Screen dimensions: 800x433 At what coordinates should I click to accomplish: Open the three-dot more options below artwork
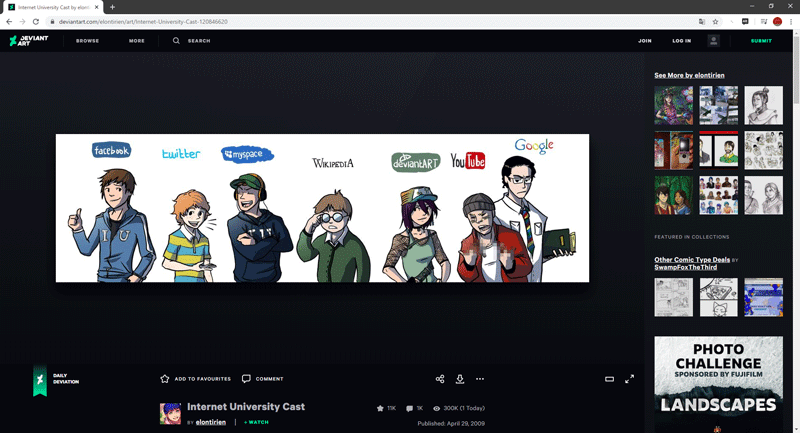(480, 379)
